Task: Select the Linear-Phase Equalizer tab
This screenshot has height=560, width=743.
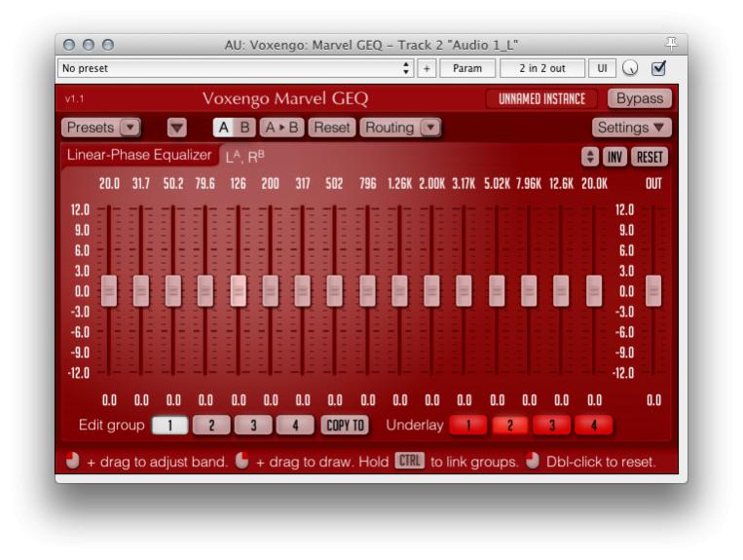Action: click(x=139, y=155)
